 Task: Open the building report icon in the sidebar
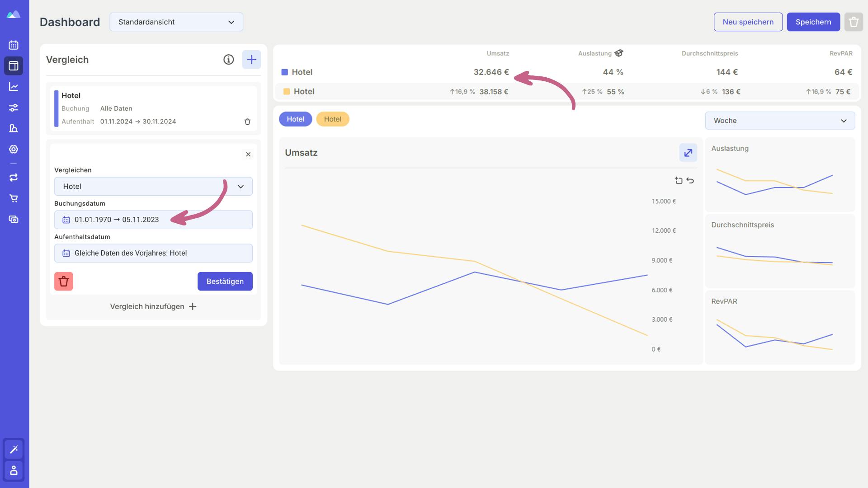[x=14, y=128]
